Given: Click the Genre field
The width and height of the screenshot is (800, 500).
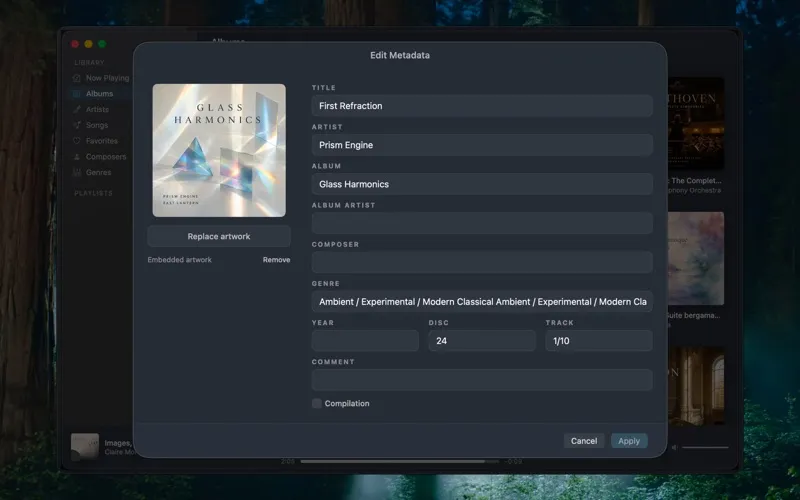Looking at the screenshot, I should (x=482, y=302).
